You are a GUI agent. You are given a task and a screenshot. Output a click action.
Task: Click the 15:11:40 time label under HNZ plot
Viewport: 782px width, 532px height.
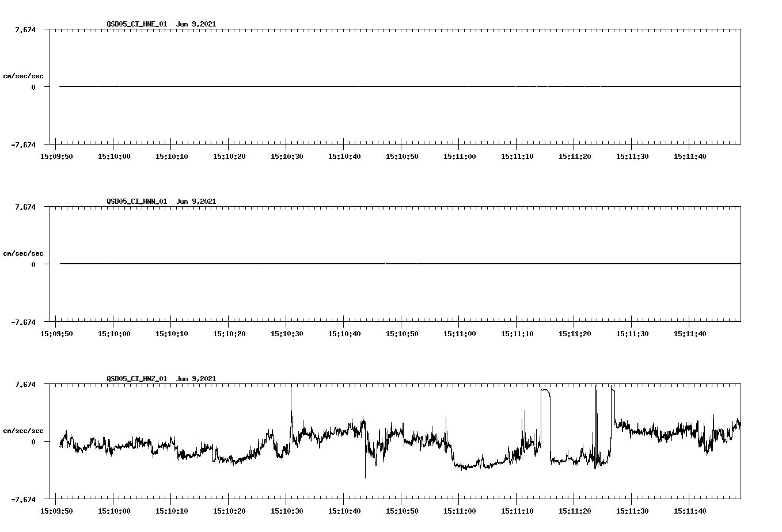click(690, 511)
